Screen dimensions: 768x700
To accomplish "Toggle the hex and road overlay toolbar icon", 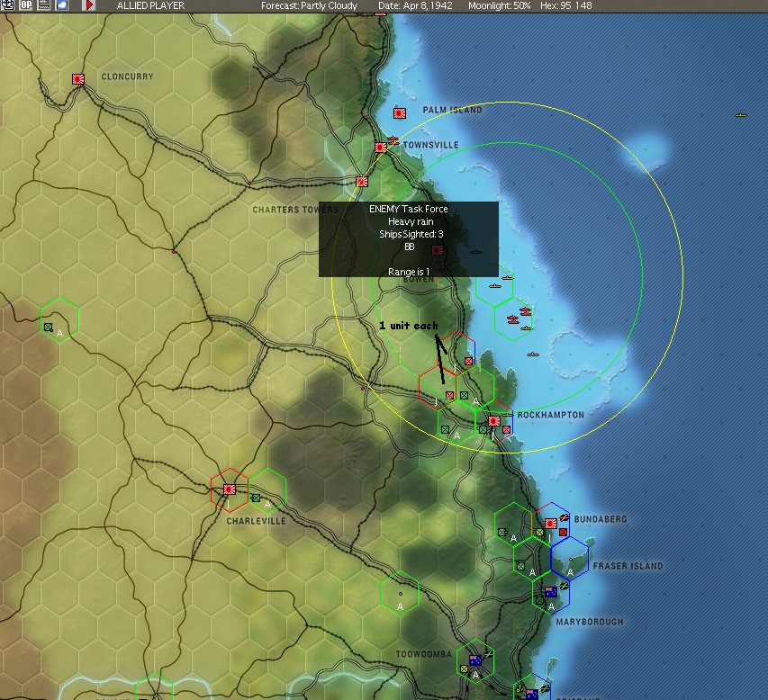I will pos(44,4).
